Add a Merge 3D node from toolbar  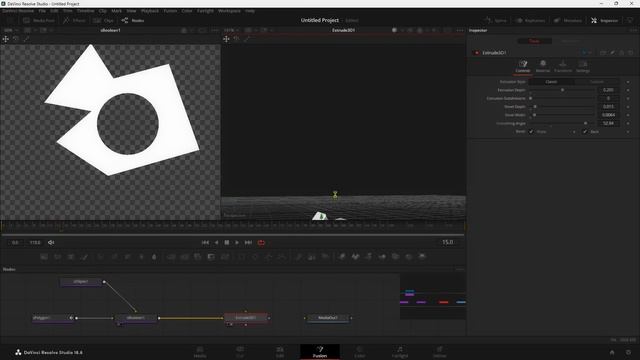(382, 257)
